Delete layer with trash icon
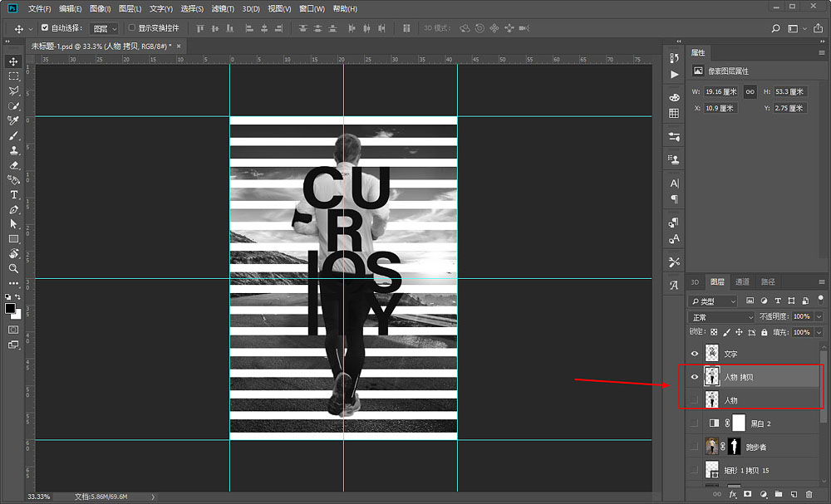 tap(809, 494)
